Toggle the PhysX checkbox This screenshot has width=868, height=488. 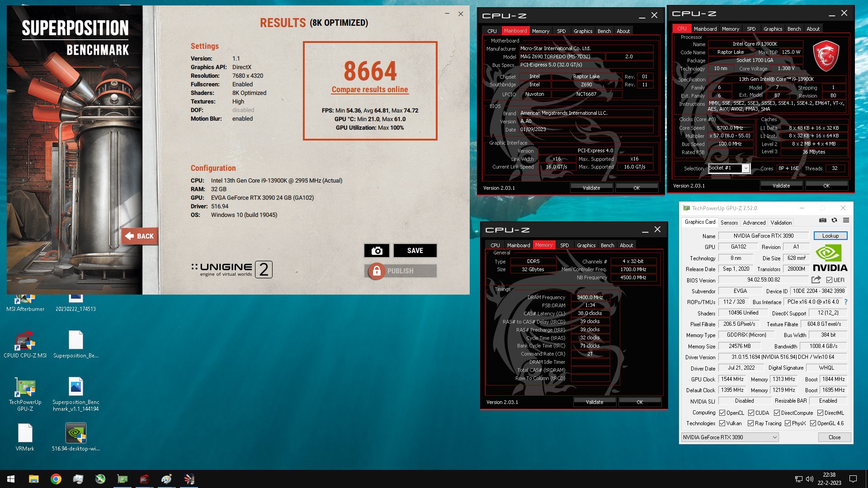pyautogui.click(x=788, y=423)
